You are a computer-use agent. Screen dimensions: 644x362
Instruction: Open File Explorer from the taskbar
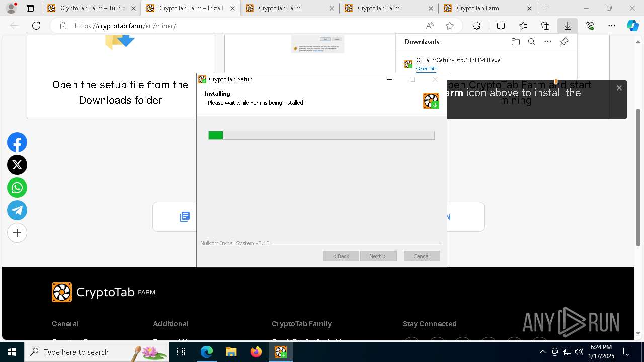point(231,352)
